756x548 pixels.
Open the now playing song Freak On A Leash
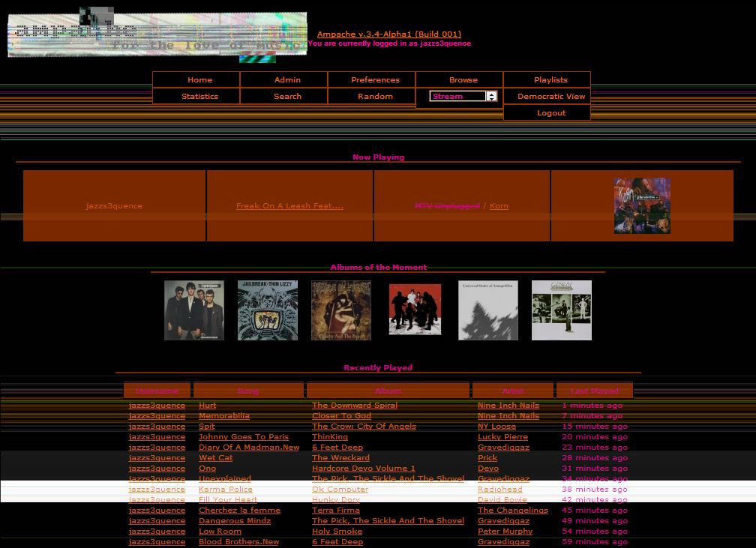[289, 206]
